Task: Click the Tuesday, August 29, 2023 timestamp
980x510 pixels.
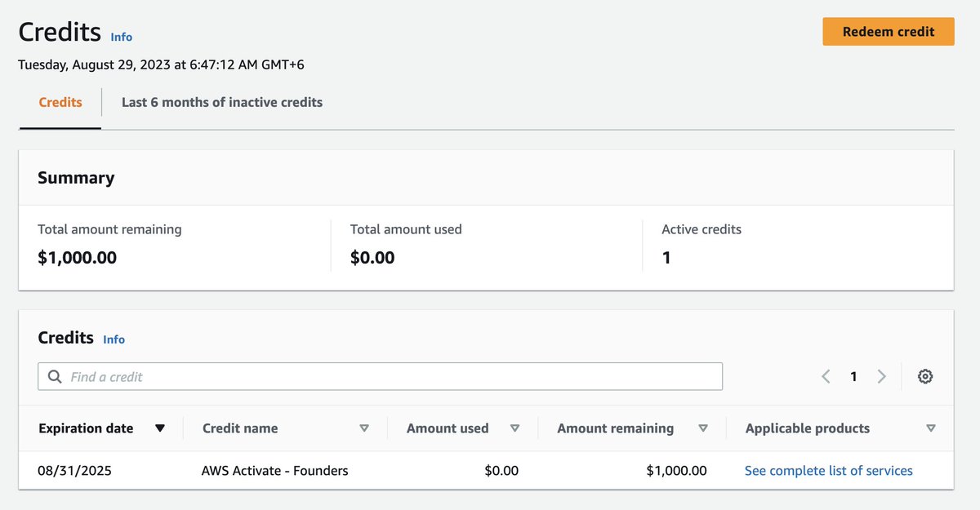Action: (x=162, y=64)
